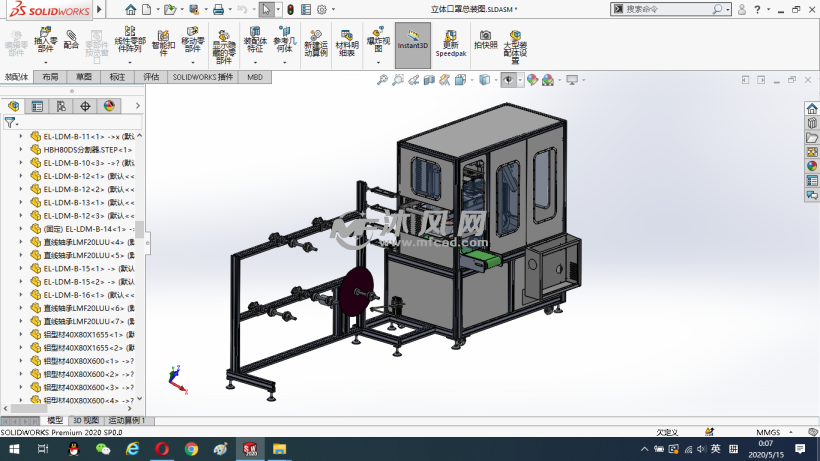Click the Appearances color ball in right task pane
Screen dimensions: 820x461
[x=812, y=166]
